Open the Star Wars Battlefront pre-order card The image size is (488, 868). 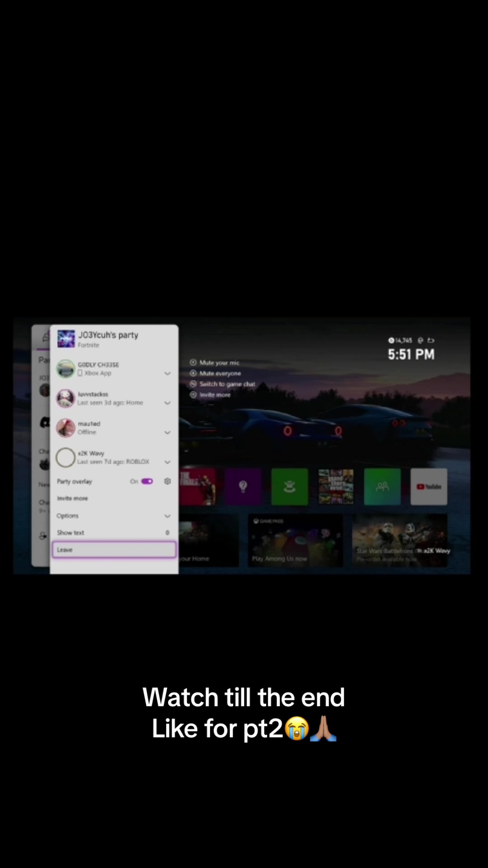pos(399,540)
